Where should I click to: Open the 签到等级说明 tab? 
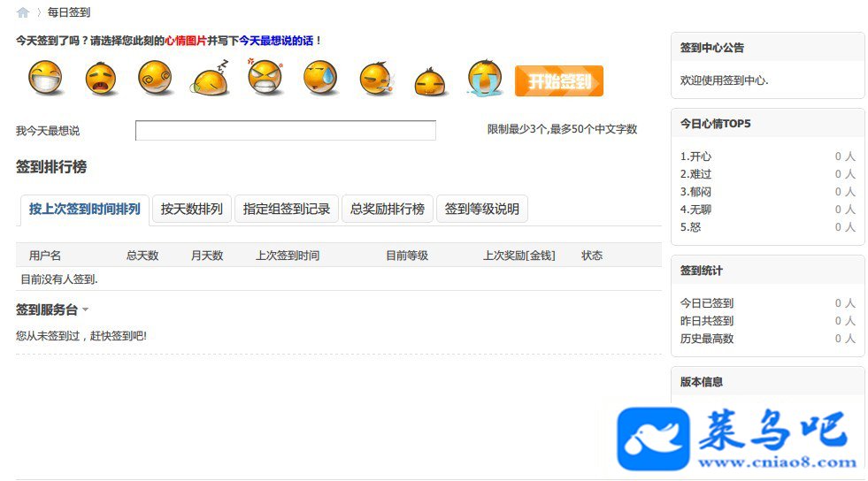482,209
